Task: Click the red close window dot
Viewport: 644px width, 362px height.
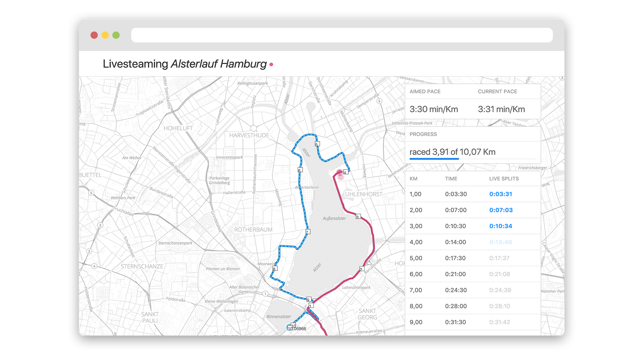Action: coord(94,35)
